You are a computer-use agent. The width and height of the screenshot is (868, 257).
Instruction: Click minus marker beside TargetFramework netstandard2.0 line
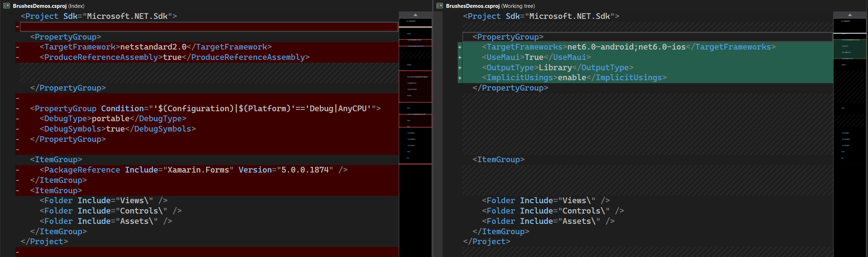(17, 47)
